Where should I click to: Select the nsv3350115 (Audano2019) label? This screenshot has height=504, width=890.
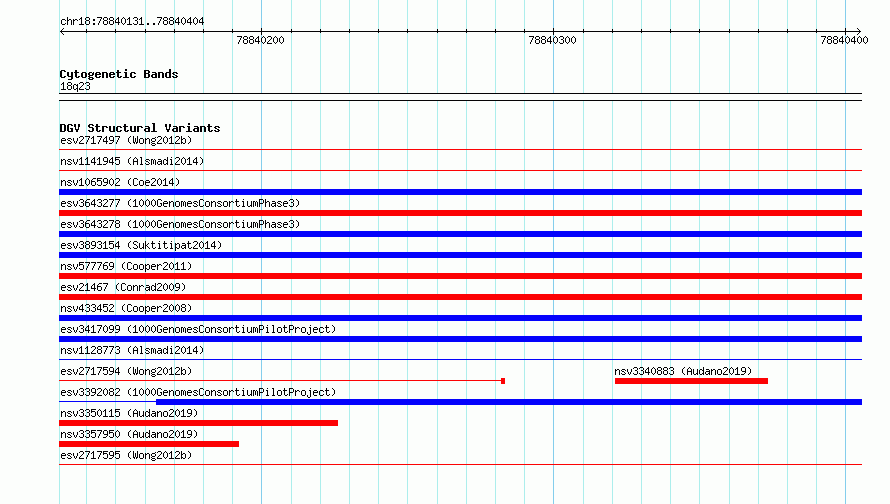coord(129,413)
